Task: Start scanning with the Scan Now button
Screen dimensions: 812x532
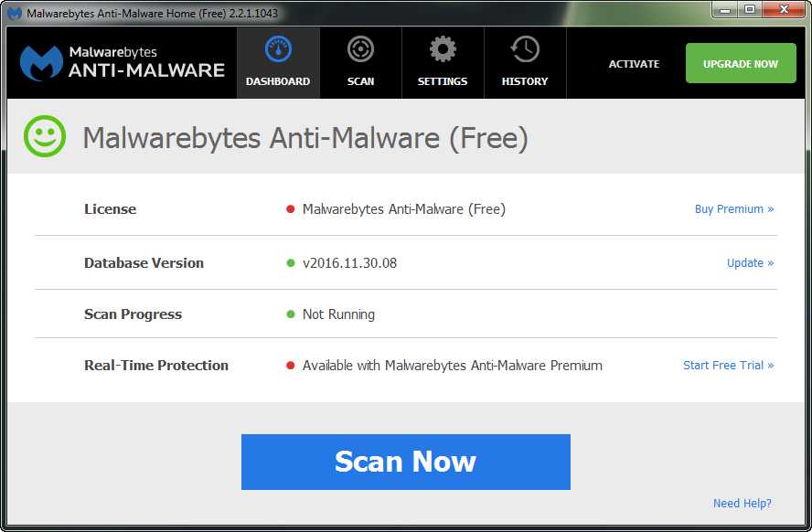Action: (x=405, y=462)
